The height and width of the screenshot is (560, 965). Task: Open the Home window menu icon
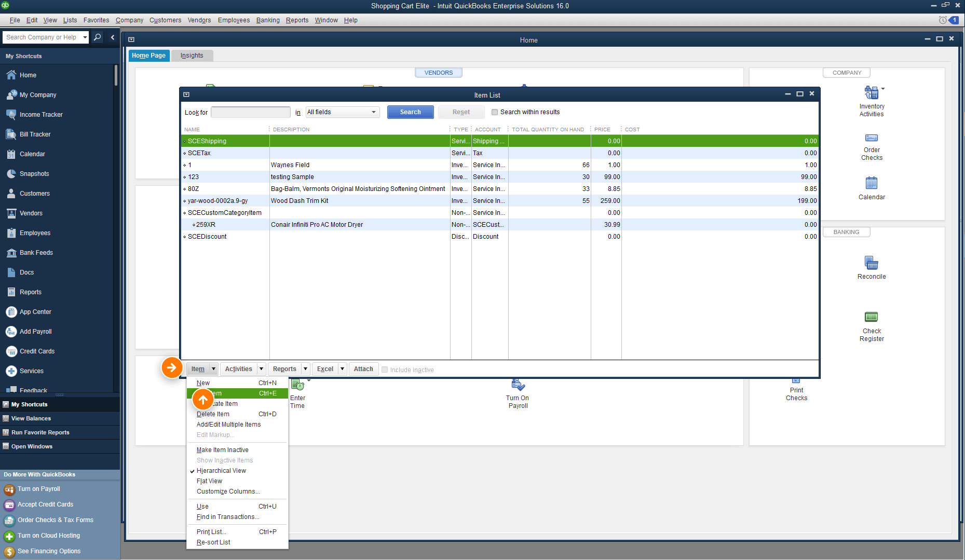click(x=131, y=39)
